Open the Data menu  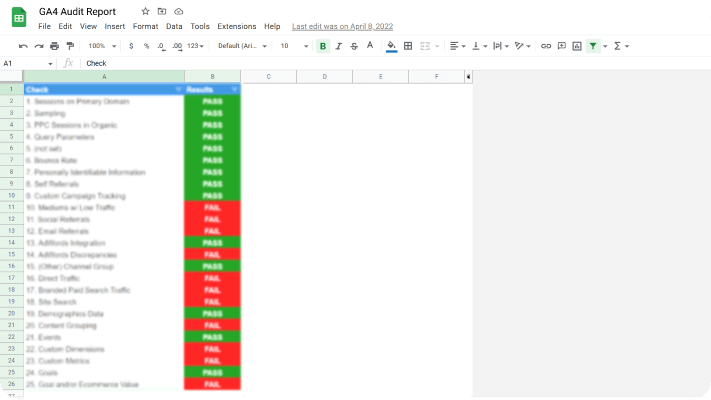[x=174, y=26]
